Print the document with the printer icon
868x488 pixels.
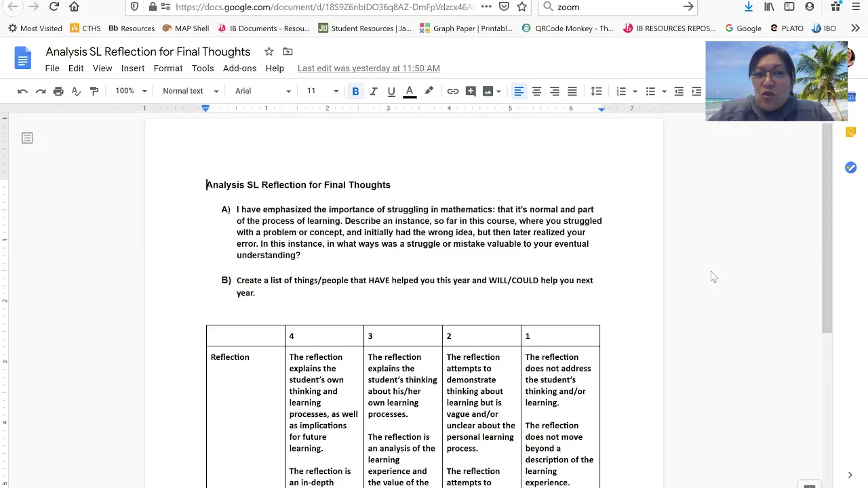[x=58, y=91]
